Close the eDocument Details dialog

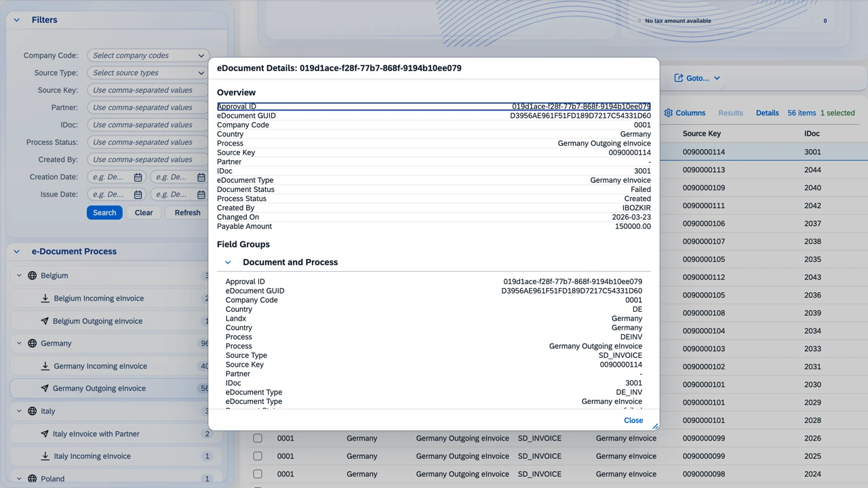pos(633,420)
